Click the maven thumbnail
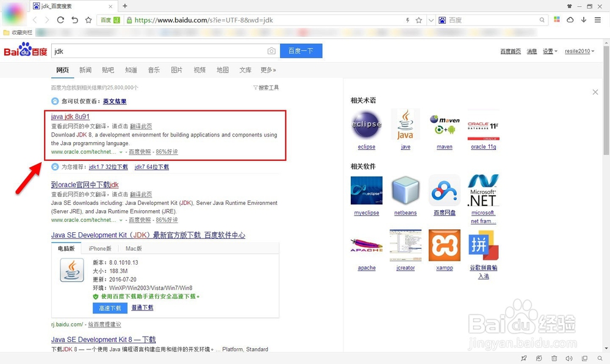Viewport: 610px width, 364px height. coord(445,125)
